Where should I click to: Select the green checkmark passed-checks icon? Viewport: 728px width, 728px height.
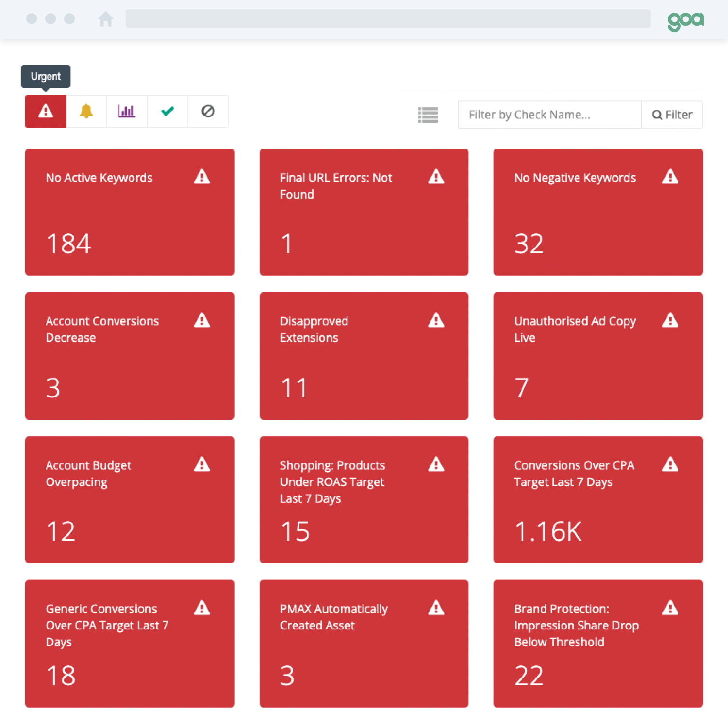pos(167,111)
